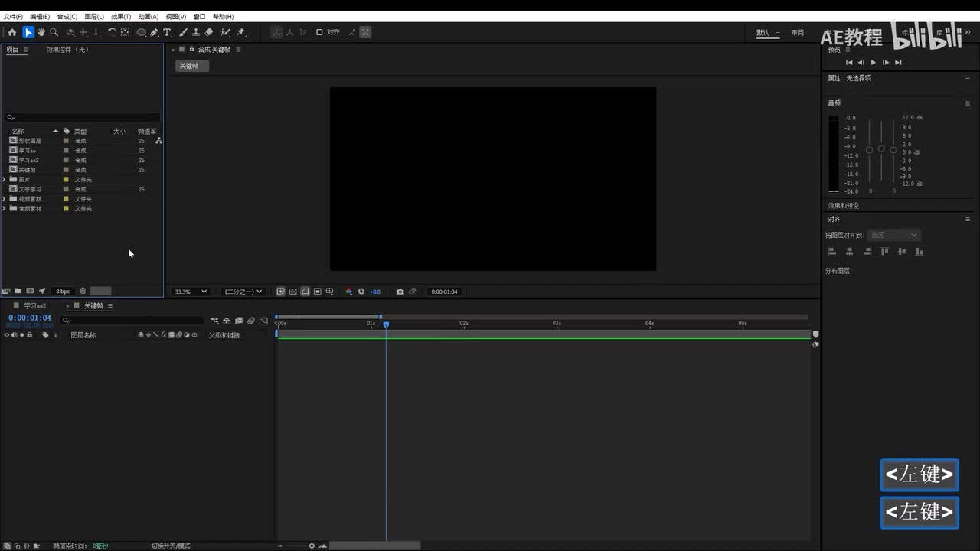Viewport: 980px width, 551px height.
Task: Click the exposure value +0.0
Action: click(x=375, y=292)
